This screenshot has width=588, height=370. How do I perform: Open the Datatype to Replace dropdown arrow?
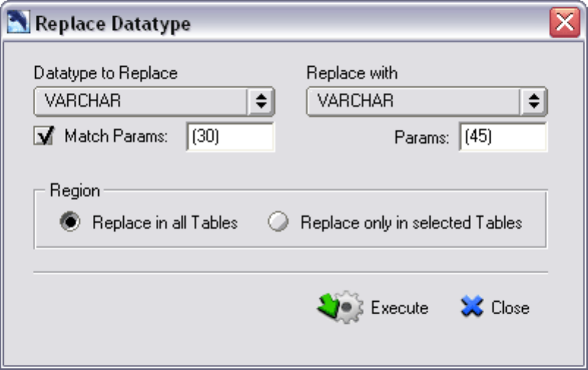[261, 101]
